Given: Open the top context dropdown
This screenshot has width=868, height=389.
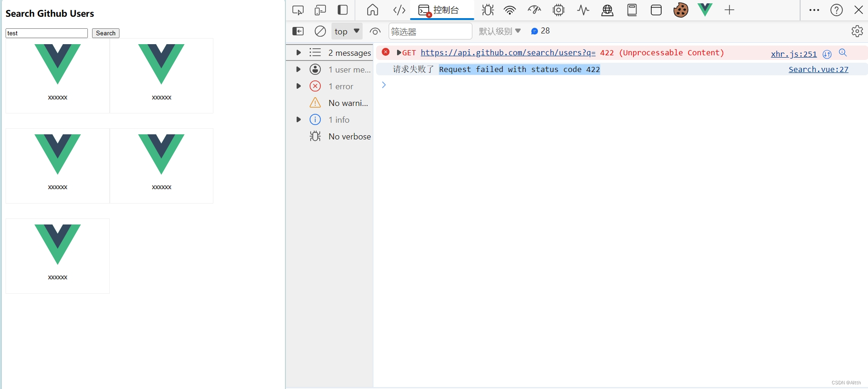Looking at the screenshot, I should [x=347, y=31].
